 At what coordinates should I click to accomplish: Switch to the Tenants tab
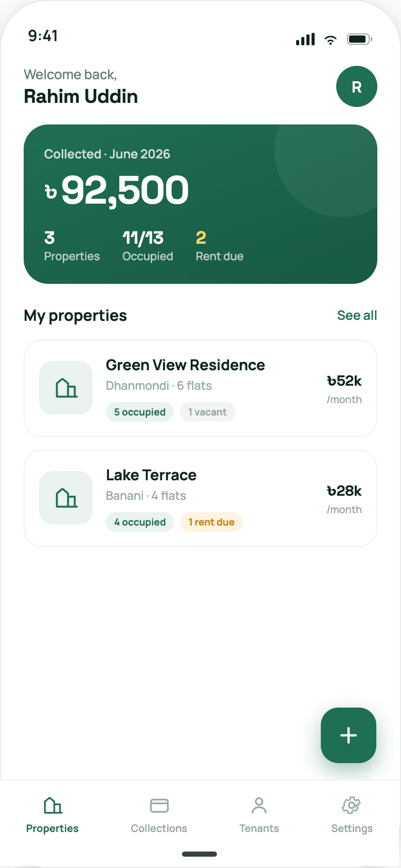tap(259, 815)
